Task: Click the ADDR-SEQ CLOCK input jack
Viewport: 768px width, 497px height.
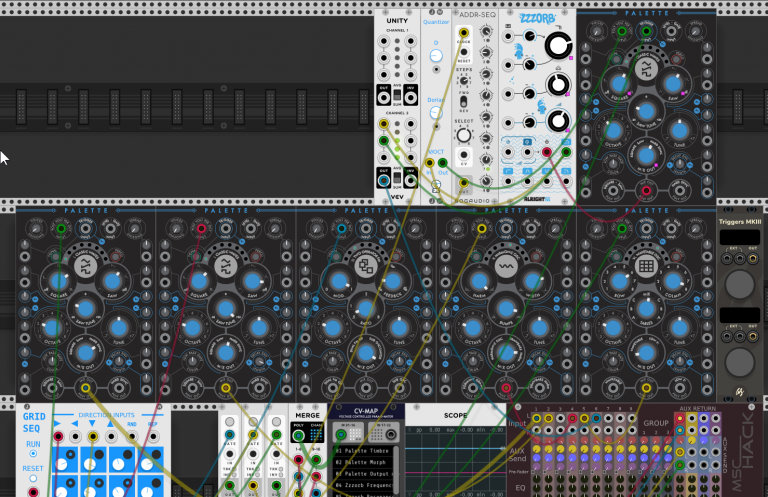Action: point(463,33)
